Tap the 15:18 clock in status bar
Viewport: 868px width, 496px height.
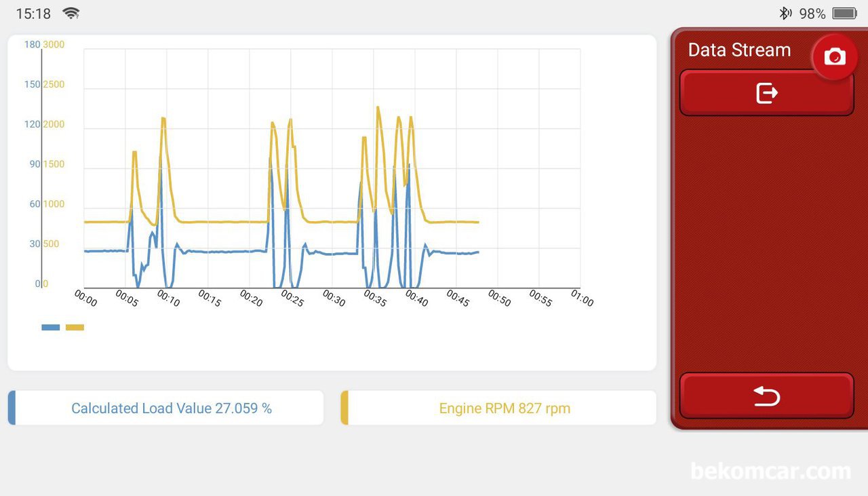[33, 14]
